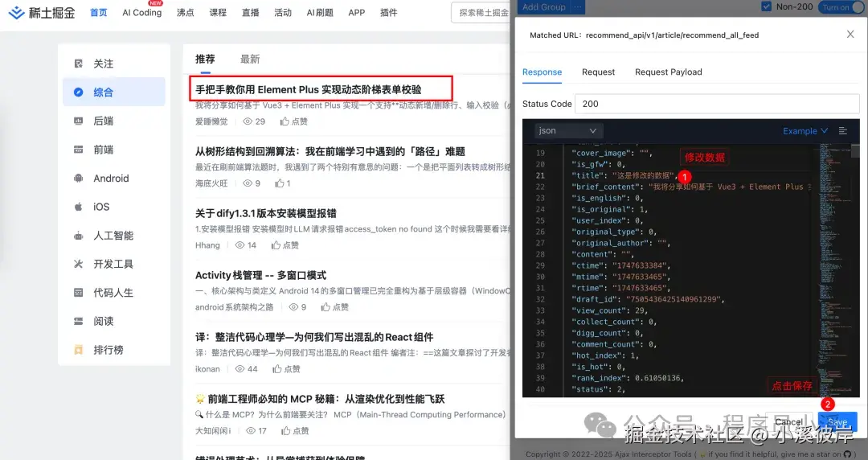Click the format lines icon in editor header
This screenshot has height=460, width=868.
coord(843,131)
